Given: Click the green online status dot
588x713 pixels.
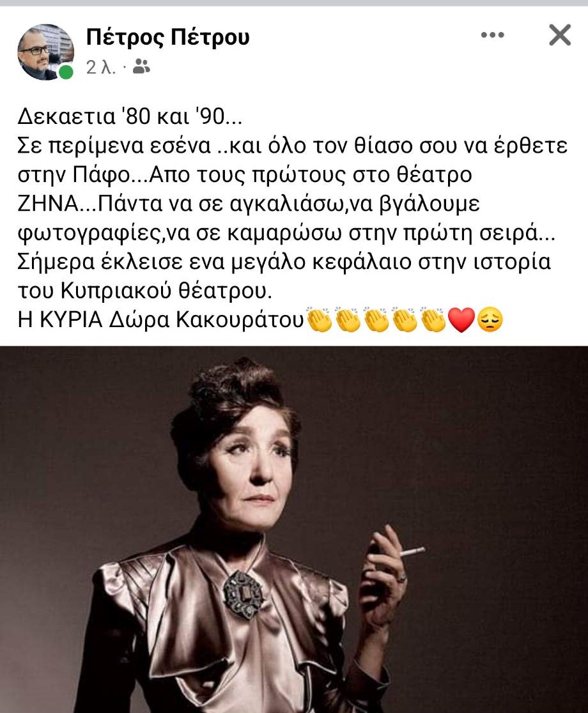Looking at the screenshot, I should 66,72.
